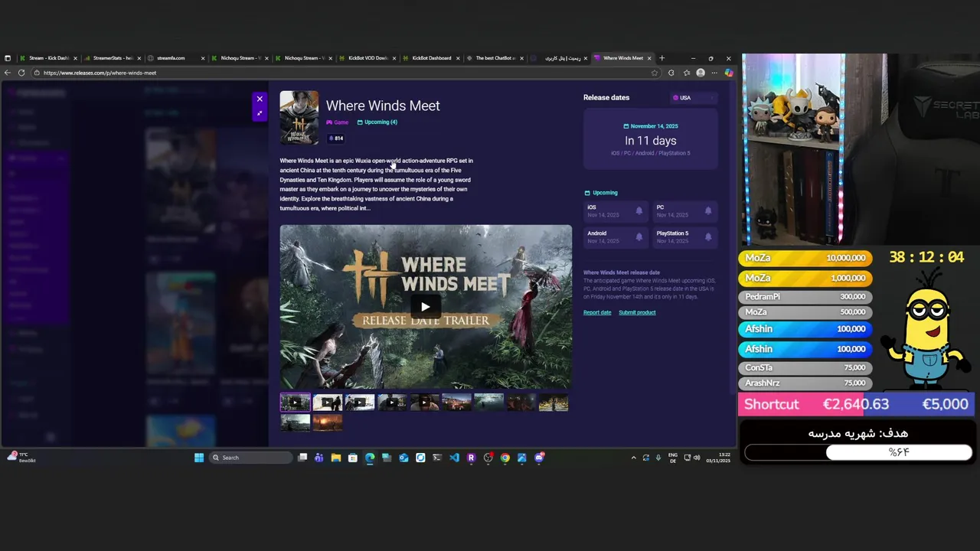Switch to the Stream - Kick Dashboard tab
The height and width of the screenshot is (551, 980).
(x=48, y=58)
